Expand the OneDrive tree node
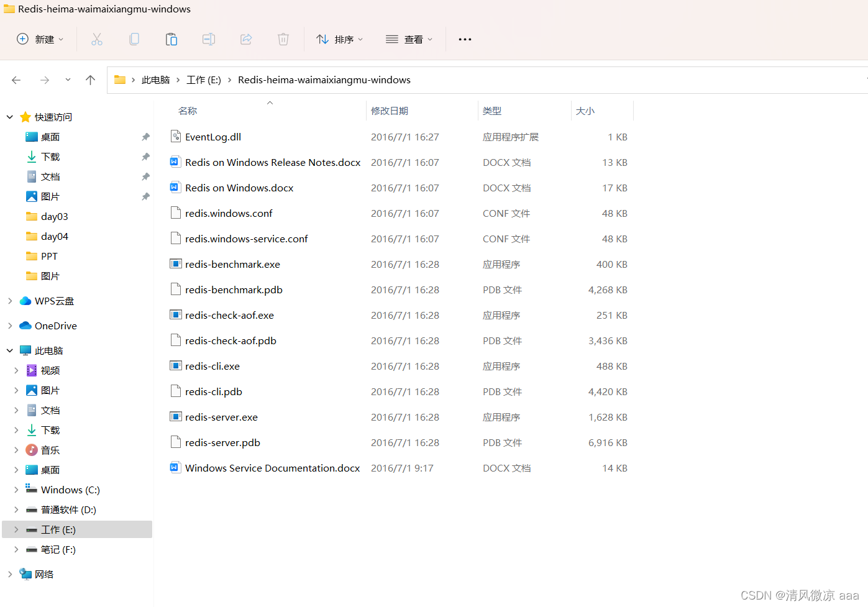This screenshot has width=868, height=607. [10, 326]
